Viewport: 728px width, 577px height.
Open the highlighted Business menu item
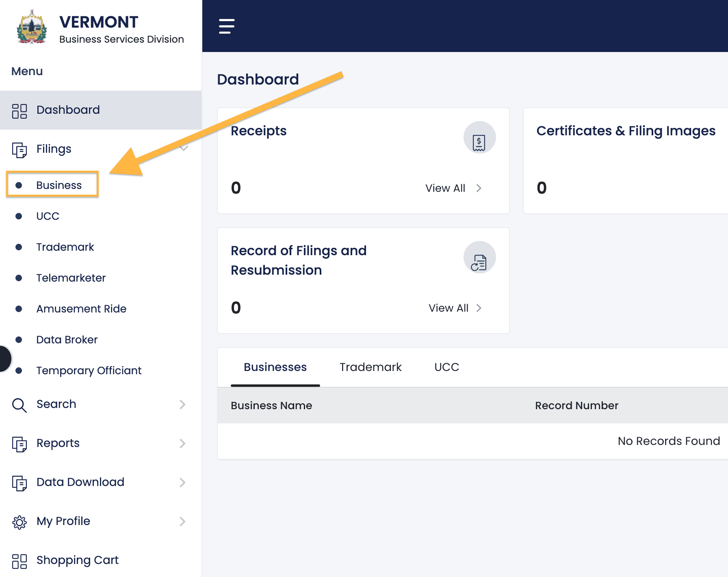tap(59, 185)
